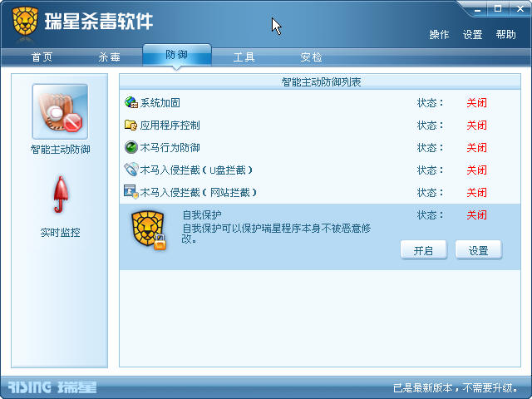Click the Rising lion shield logo

[x=25, y=22]
